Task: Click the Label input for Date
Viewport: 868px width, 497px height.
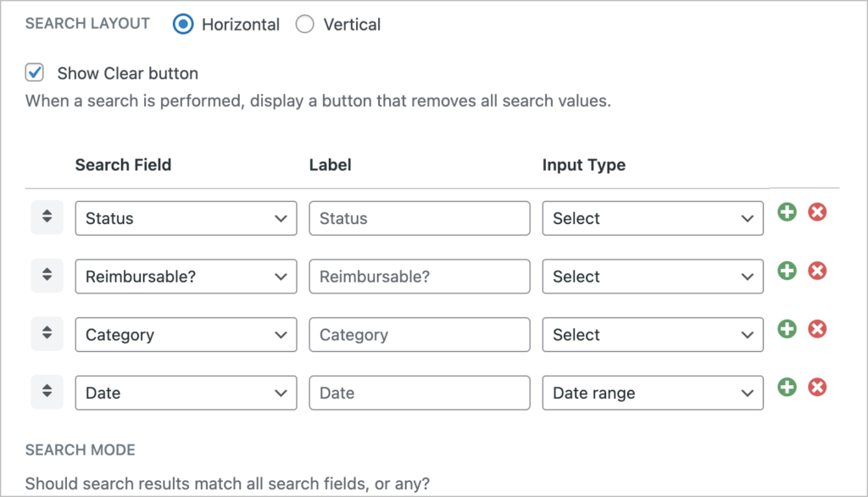Action: [419, 393]
